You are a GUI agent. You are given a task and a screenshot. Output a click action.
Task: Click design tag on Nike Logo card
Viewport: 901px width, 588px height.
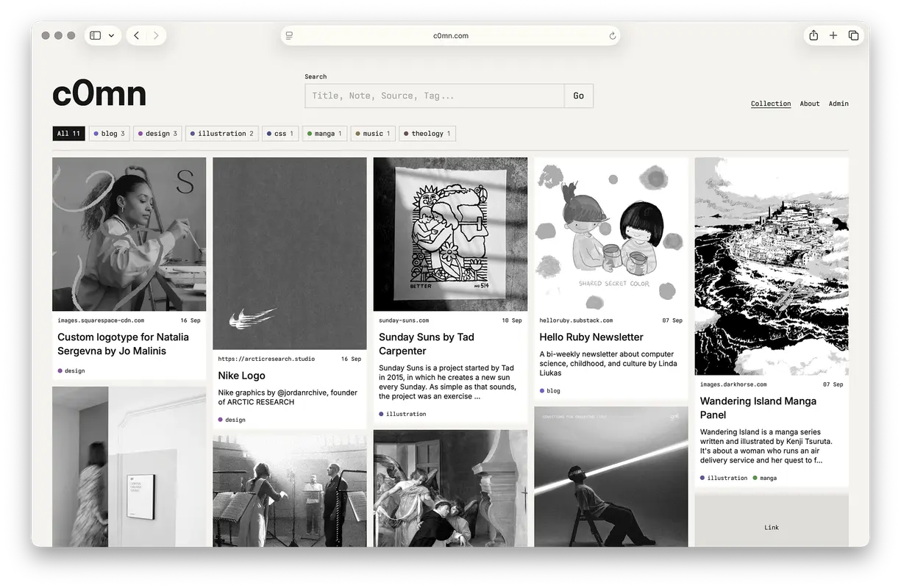click(x=232, y=420)
